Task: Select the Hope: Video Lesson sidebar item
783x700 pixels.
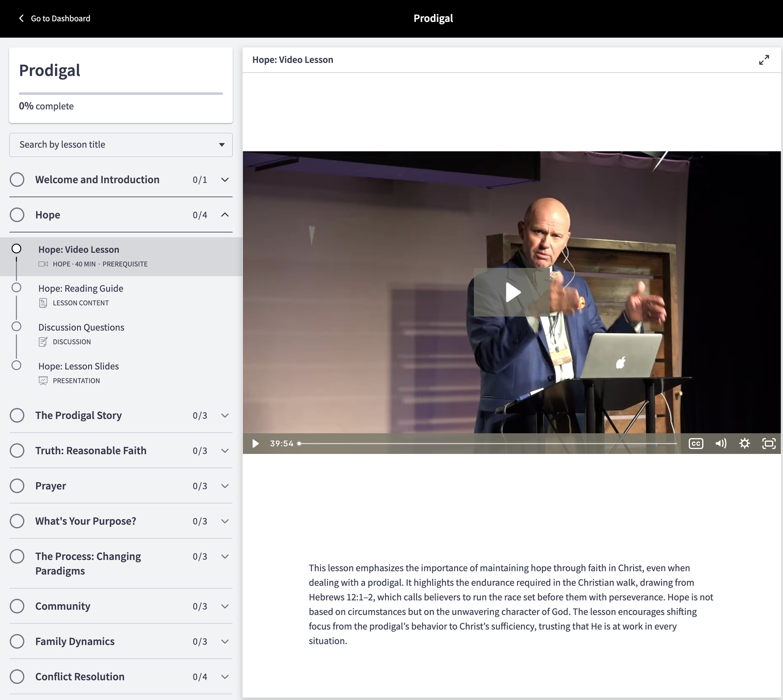Action: [x=79, y=249]
